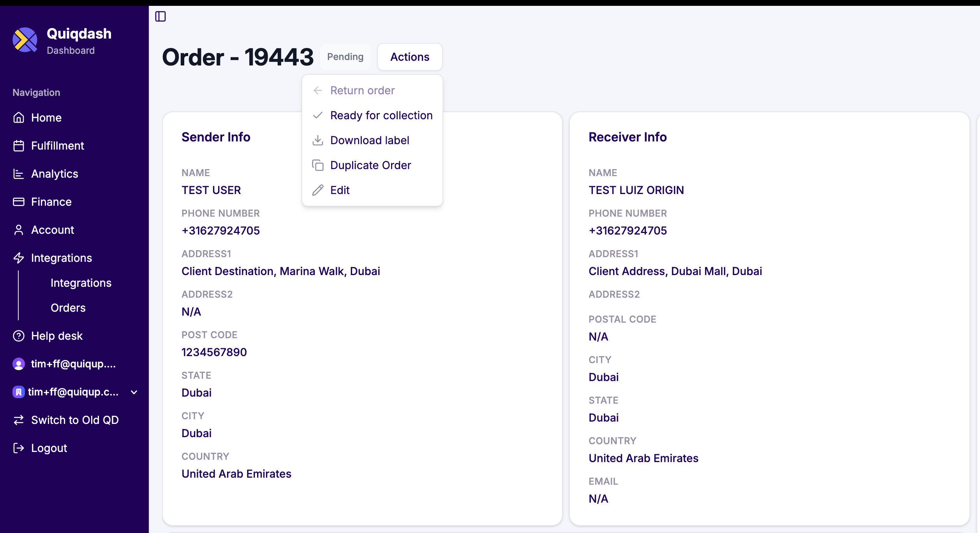Choose Ready for collection from the menu
Image resolution: width=980 pixels, height=533 pixels.
pos(381,115)
